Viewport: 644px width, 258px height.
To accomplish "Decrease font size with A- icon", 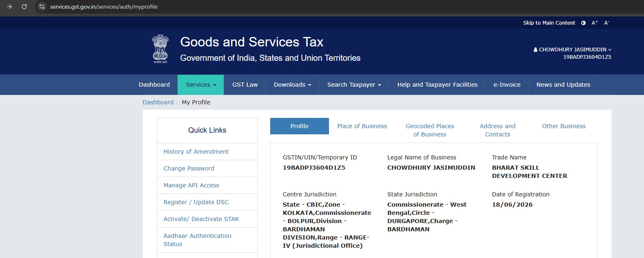I will [x=607, y=23].
